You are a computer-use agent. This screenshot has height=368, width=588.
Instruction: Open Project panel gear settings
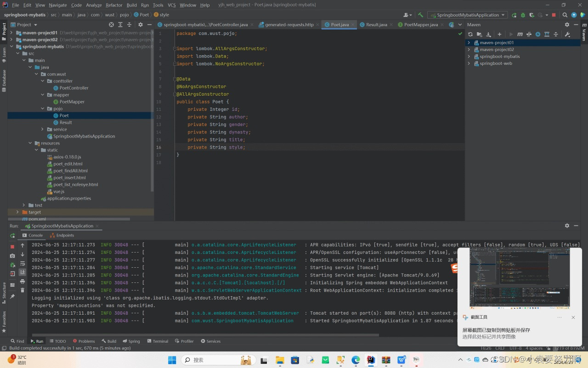(x=141, y=24)
